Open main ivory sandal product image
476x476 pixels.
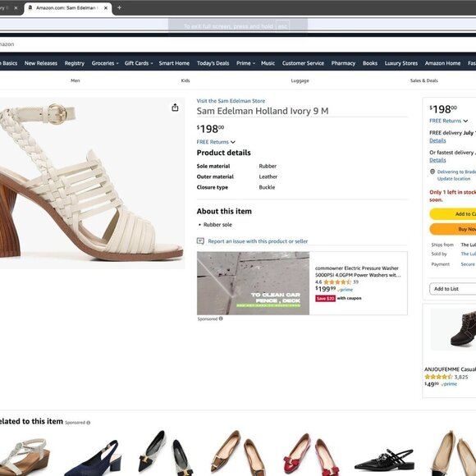[x=91, y=183]
